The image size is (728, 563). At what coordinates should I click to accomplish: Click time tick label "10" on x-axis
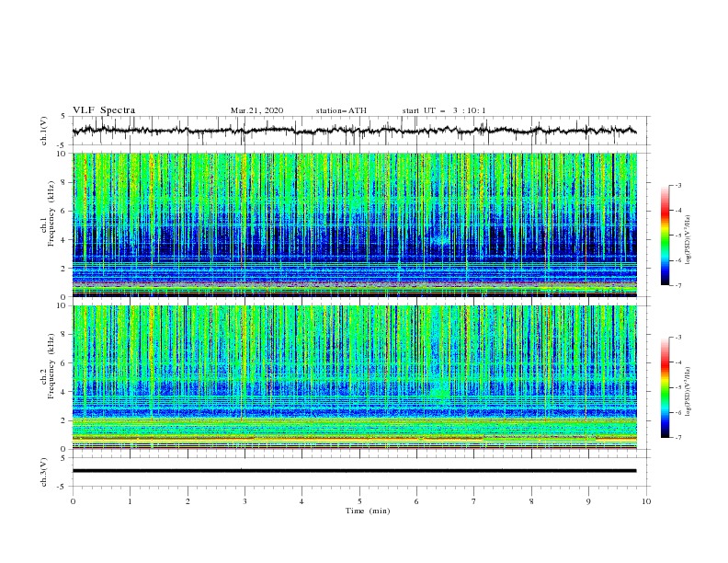tap(646, 501)
